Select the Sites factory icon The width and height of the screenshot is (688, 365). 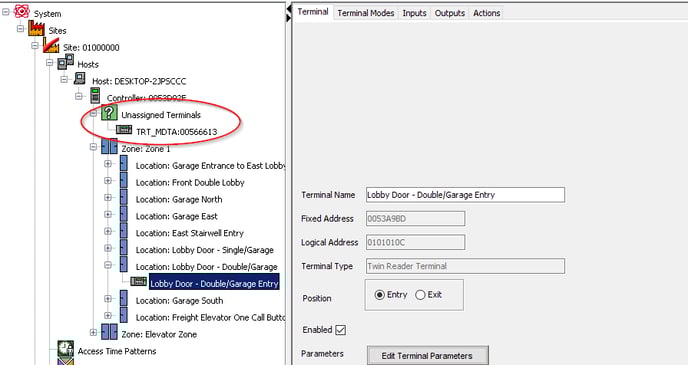pos(36,29)
